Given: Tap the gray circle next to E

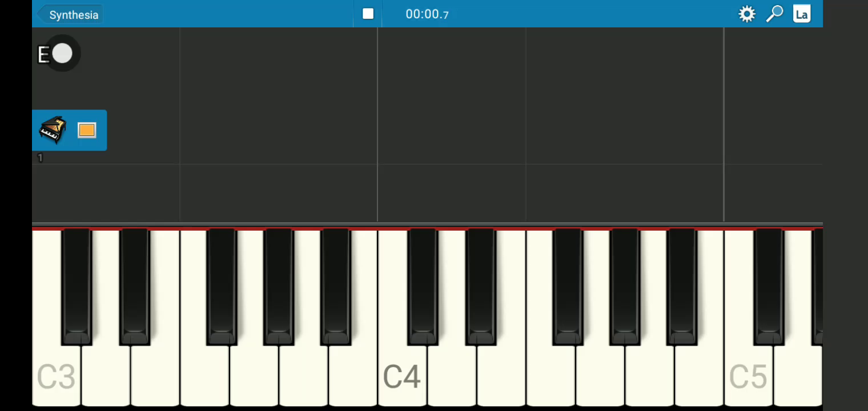Looking at the screenshot, I should (62, 54).
